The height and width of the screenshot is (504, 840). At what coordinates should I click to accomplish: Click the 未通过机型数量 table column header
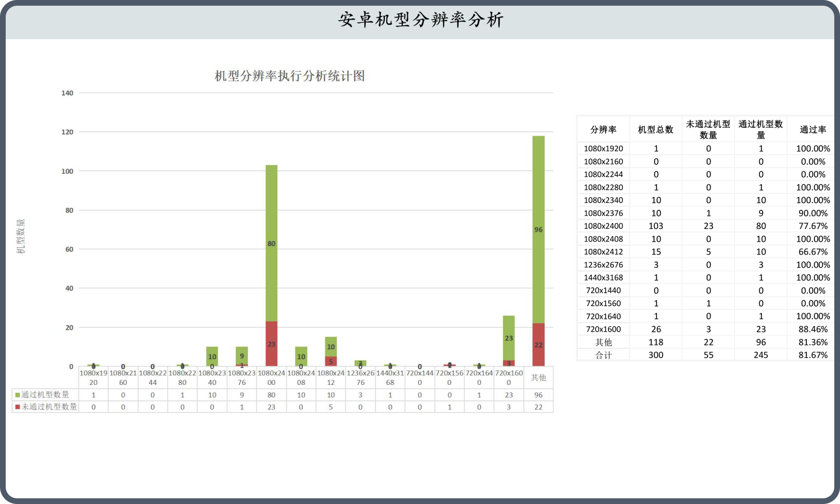pyautogui.click(x=708, y=130)
